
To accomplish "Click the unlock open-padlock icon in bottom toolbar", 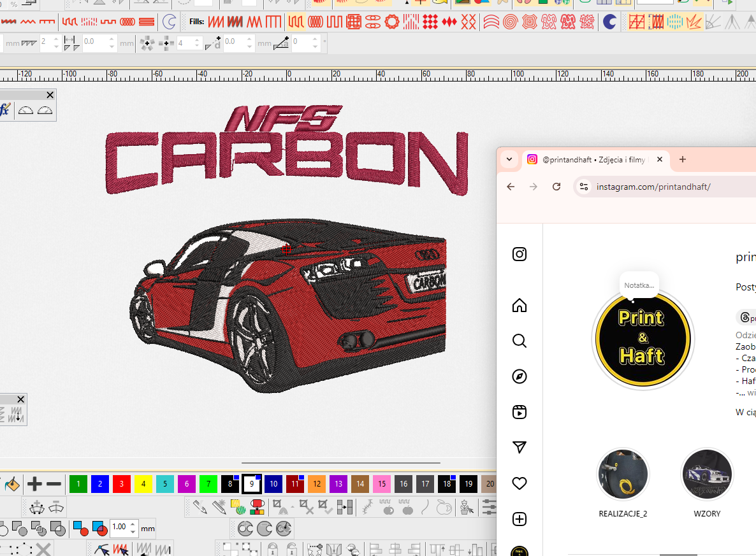I will coord(291,549).
